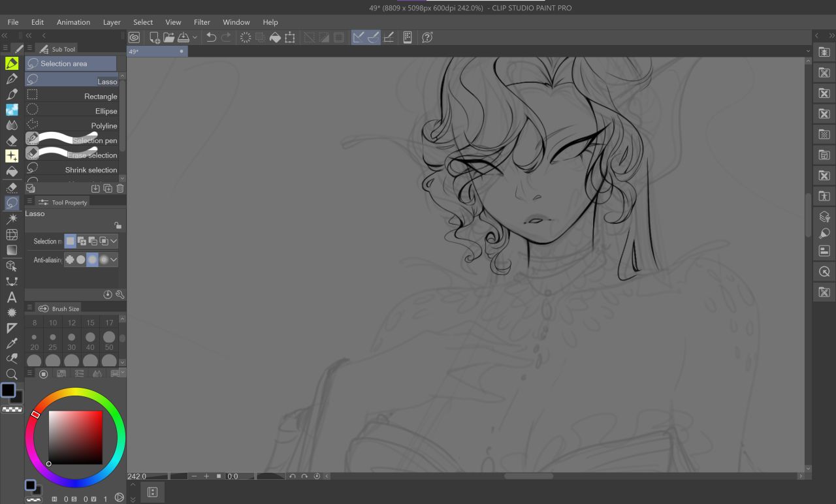Pick the Eyedropper tool
This screenshot has width=836, height=504.
coord(12,343)
